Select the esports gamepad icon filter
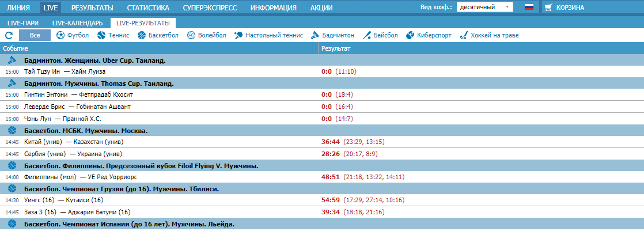The height and width of the screenshot is (231, 644). [x=410, y=35]
